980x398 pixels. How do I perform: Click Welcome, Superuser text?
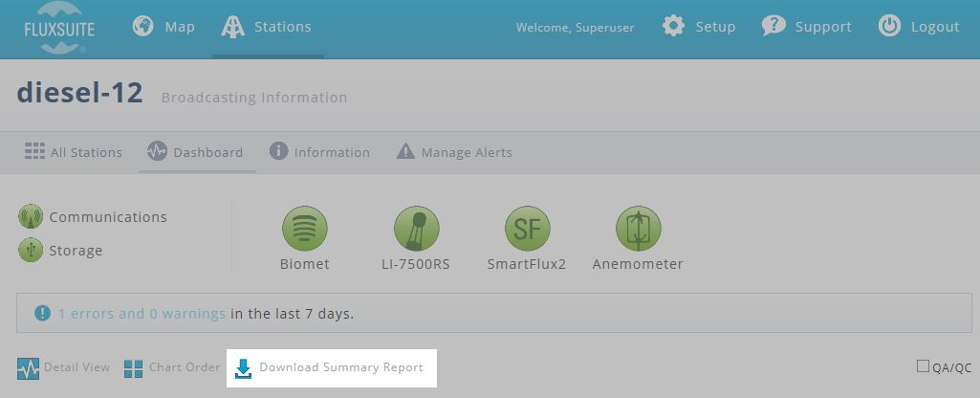[x=575, y=28]
